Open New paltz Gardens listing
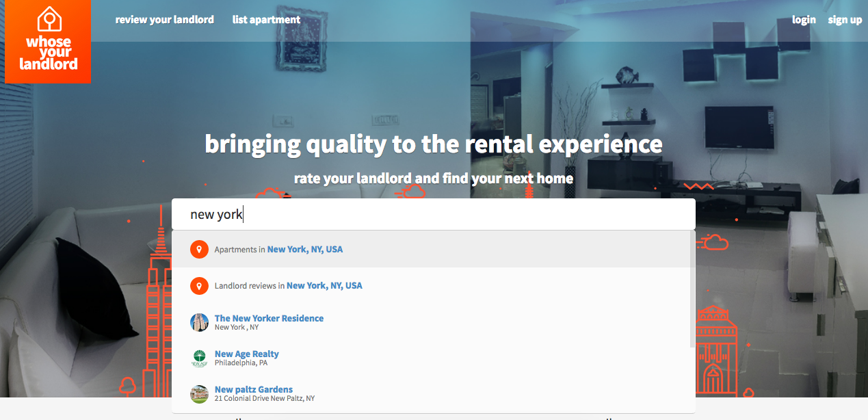 [x=253, y=389]
